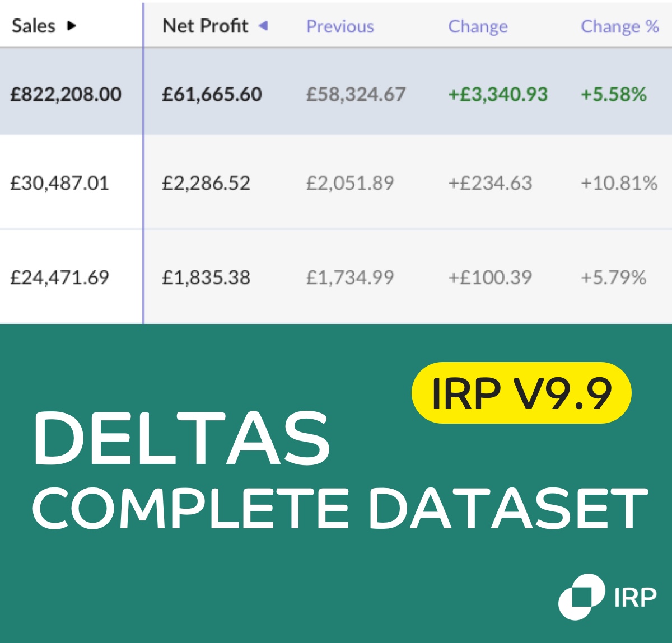This screenshot has height=643, width=672.
Task: Click the DELTAS title text
Action: (182, 438)
